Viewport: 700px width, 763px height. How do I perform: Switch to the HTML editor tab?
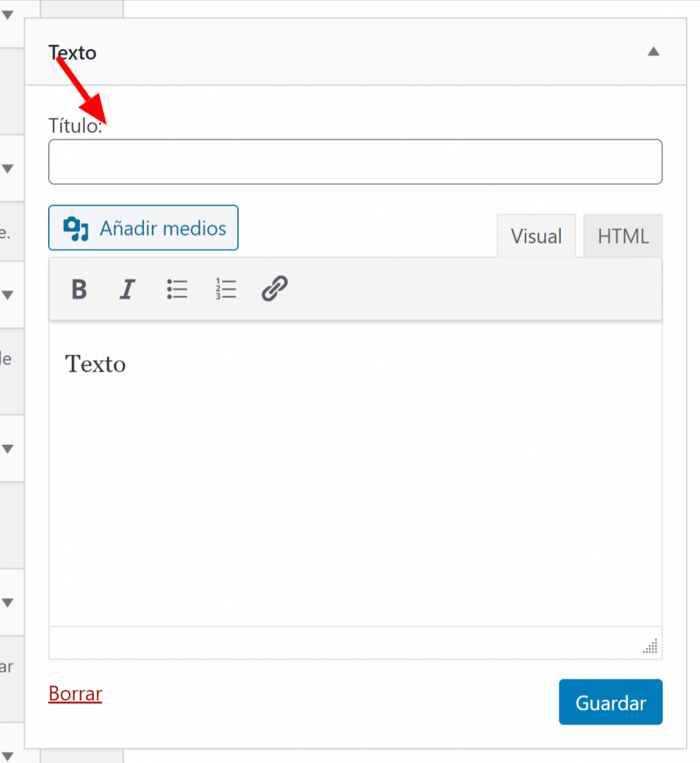click(x=623, y=236)
